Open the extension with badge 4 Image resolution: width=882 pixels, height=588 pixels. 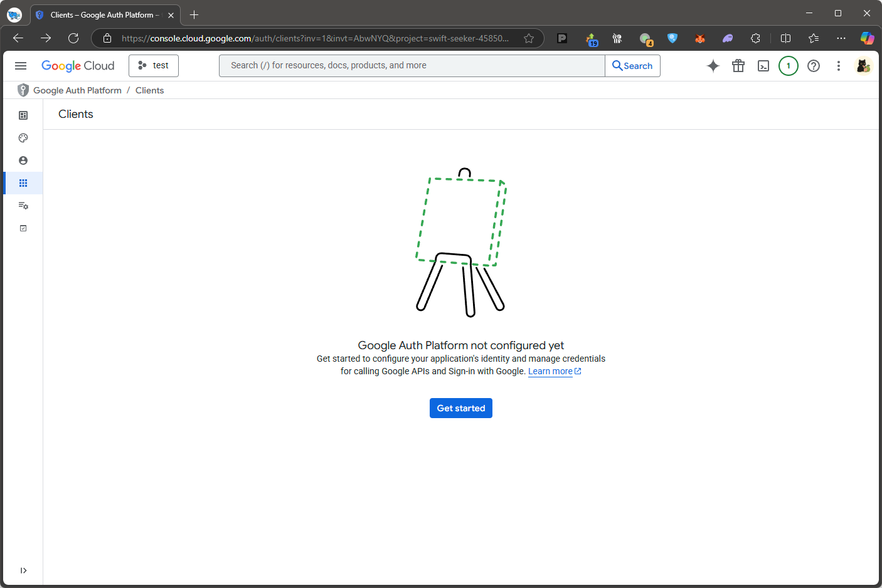[x=646, y=39]
